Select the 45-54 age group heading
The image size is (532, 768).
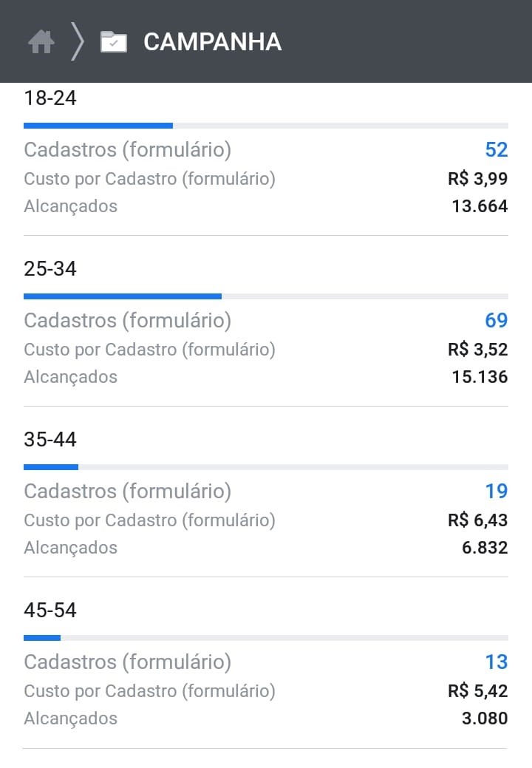(50, 611)
